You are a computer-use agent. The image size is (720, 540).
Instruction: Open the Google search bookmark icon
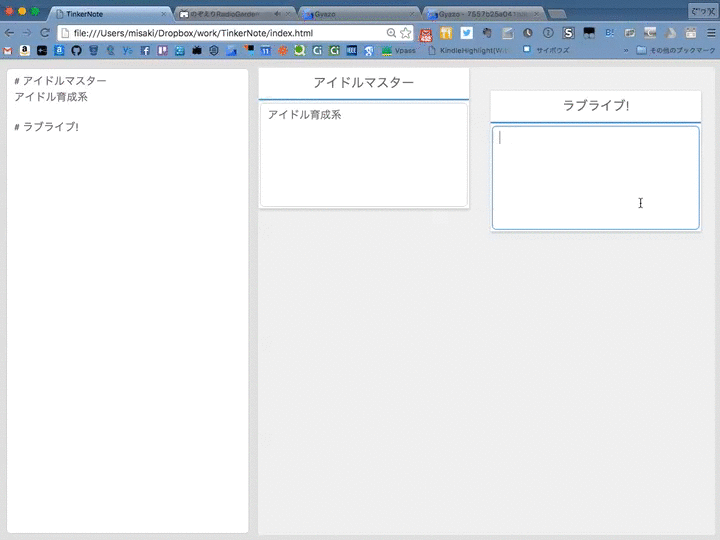click(369, 51)
